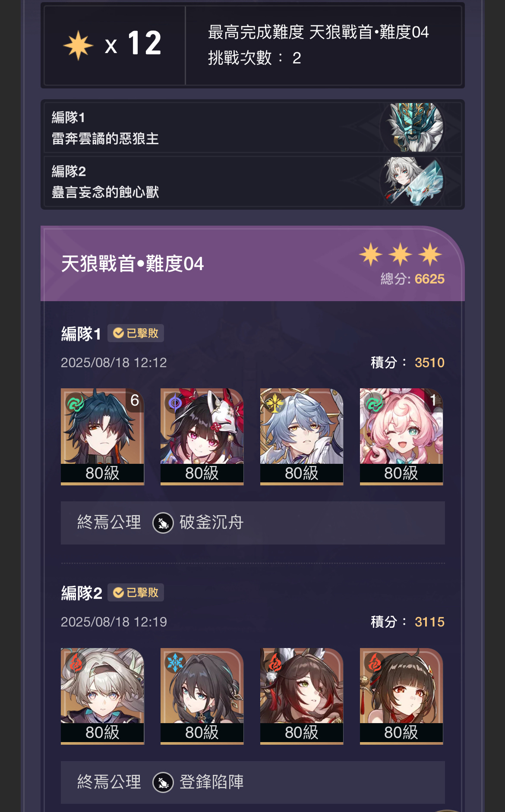Tap the beast boss icon in 編隊2 row
The image size is (505, 812).
413,181
